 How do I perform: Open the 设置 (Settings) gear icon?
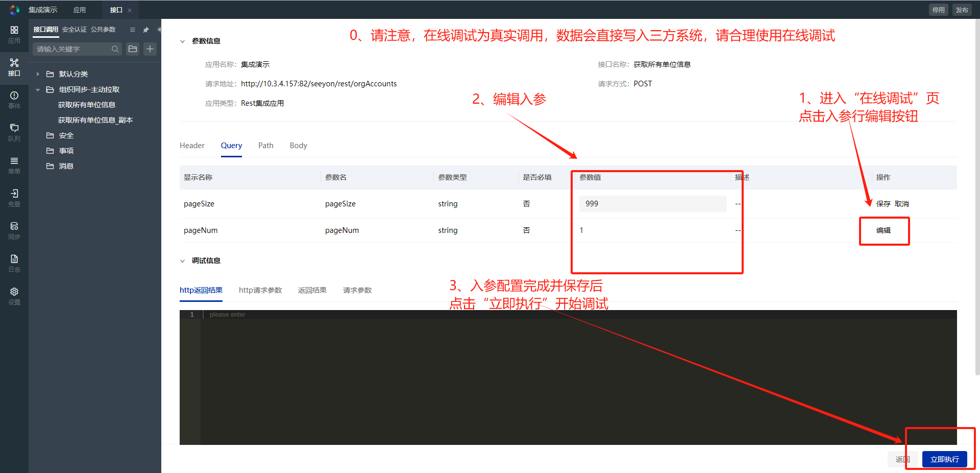click(14, 296)
